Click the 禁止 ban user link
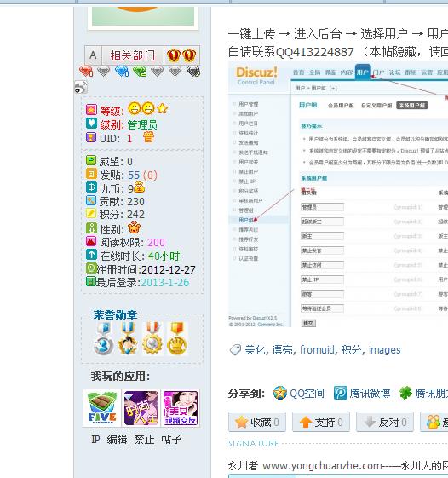 click(x=144, y=440)
